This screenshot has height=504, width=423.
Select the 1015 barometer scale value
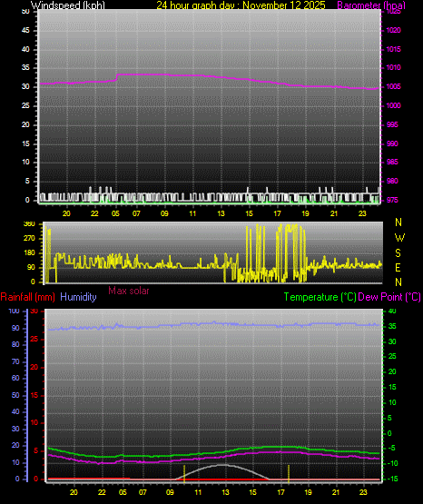pyautogui.click(x=393, y=49)
